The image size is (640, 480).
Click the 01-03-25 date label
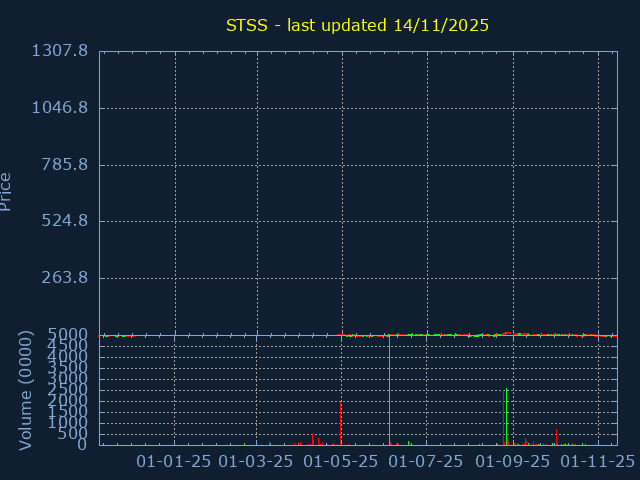[256, 461]
